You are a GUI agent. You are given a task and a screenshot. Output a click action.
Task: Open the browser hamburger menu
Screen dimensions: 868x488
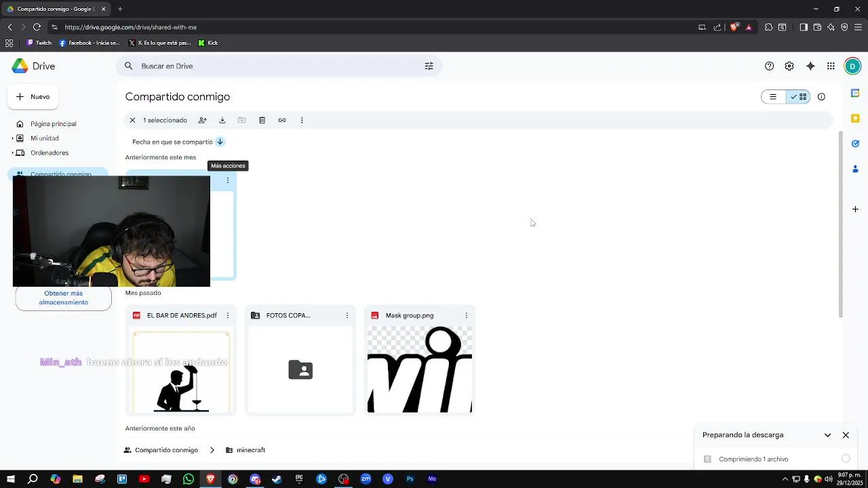[858, 27]
